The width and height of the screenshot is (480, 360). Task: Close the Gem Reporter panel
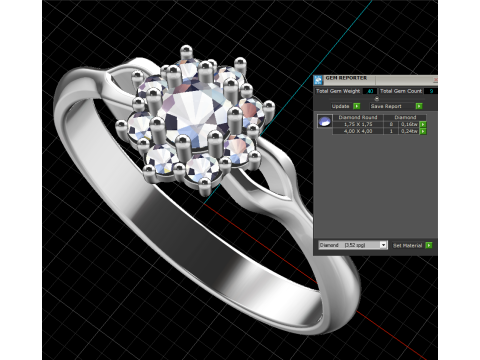click(x=435, y=80)
